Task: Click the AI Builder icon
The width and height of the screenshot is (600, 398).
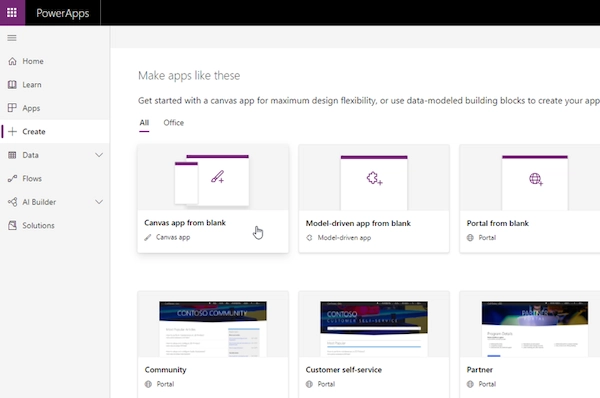Action: (12, 202)
